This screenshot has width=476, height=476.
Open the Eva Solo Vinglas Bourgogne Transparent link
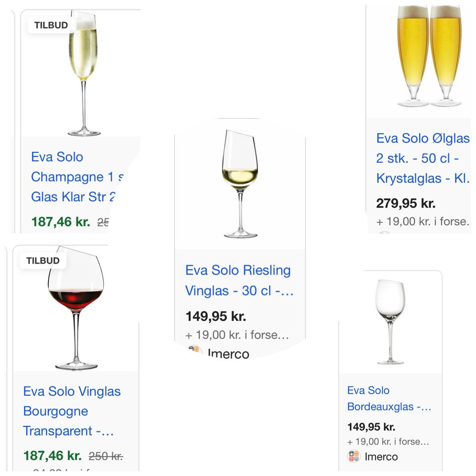(x=72, y=411)
